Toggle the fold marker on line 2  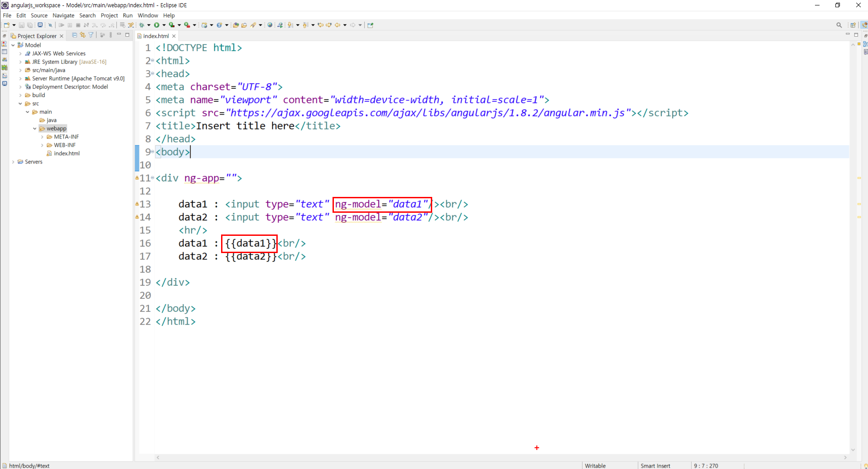point(153,61)
